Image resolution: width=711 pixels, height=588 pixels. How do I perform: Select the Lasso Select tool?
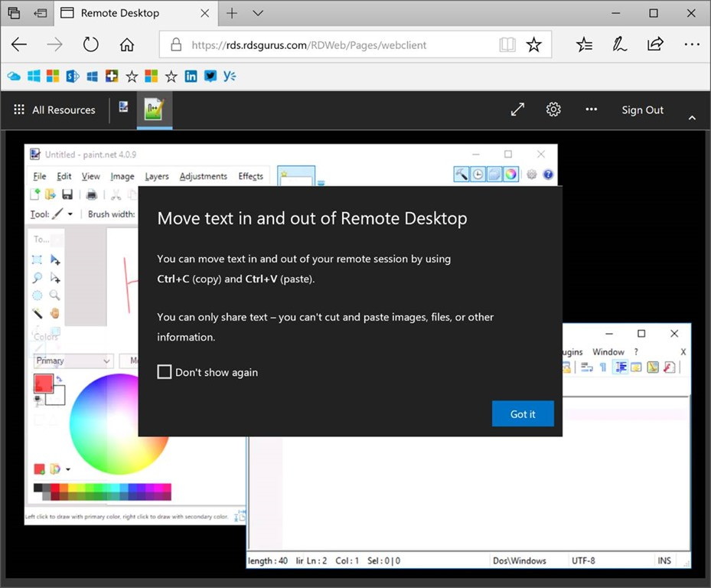coord(38,277)
